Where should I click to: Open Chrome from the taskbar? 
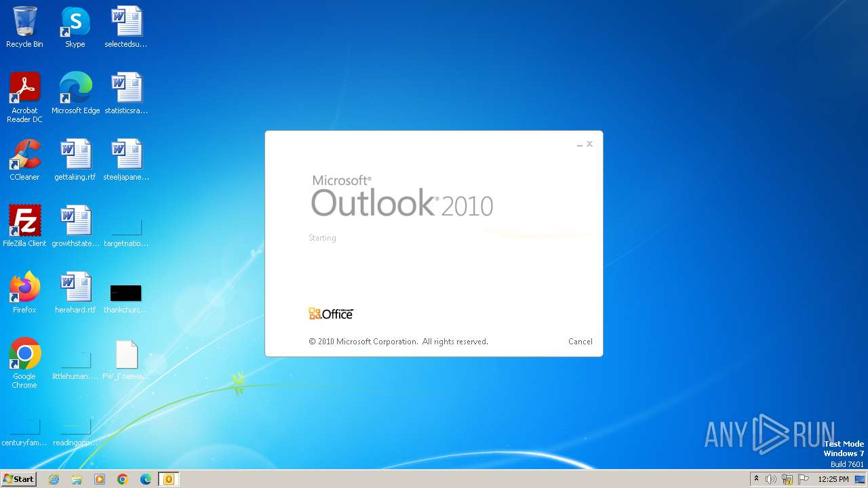(123, 479)
